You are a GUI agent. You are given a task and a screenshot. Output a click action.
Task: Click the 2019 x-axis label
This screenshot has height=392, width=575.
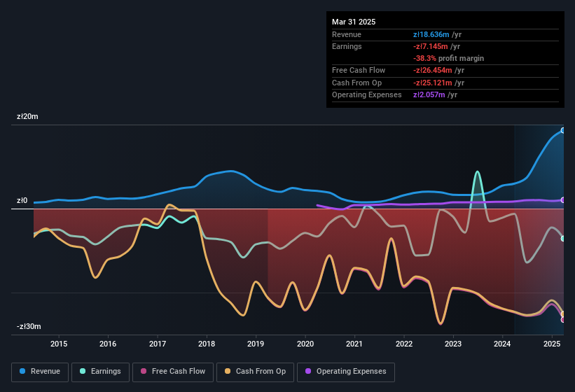(256, 344)
